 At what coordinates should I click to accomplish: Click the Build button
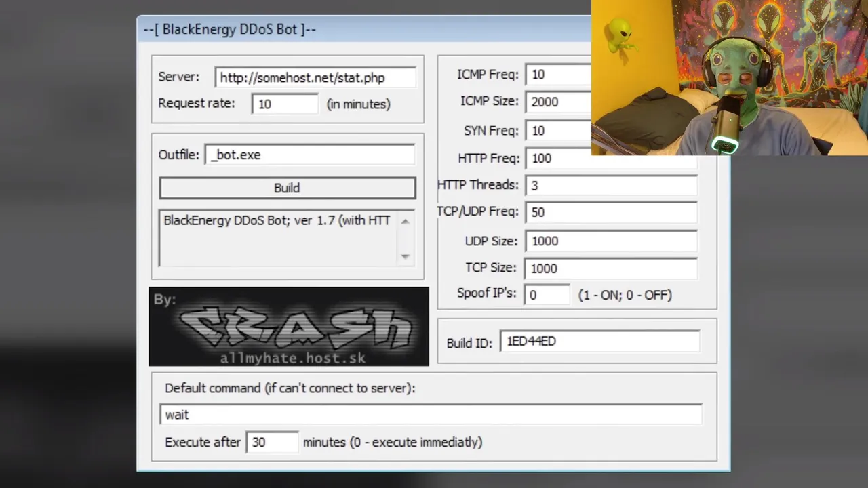pos(288,188)
